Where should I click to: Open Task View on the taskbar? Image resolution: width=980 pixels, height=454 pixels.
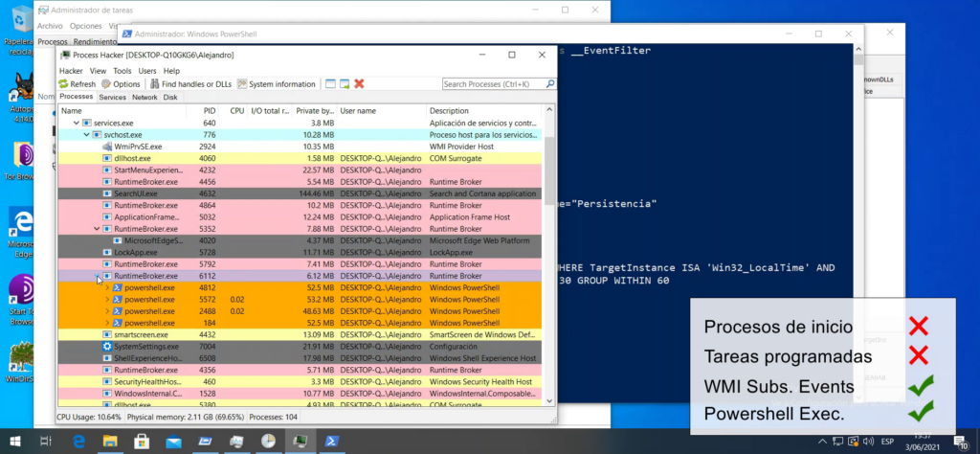pyautogui.click(x=45, y=442)
